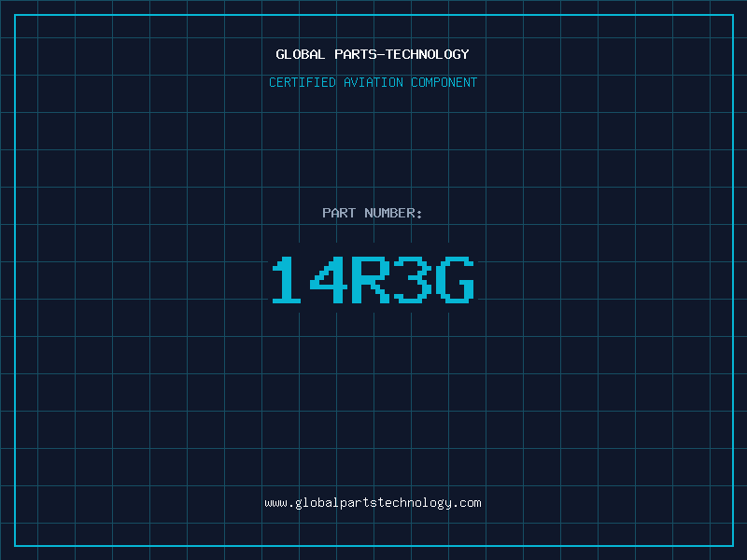Select the word GLOBAL in the header

(x=301, y=55)
